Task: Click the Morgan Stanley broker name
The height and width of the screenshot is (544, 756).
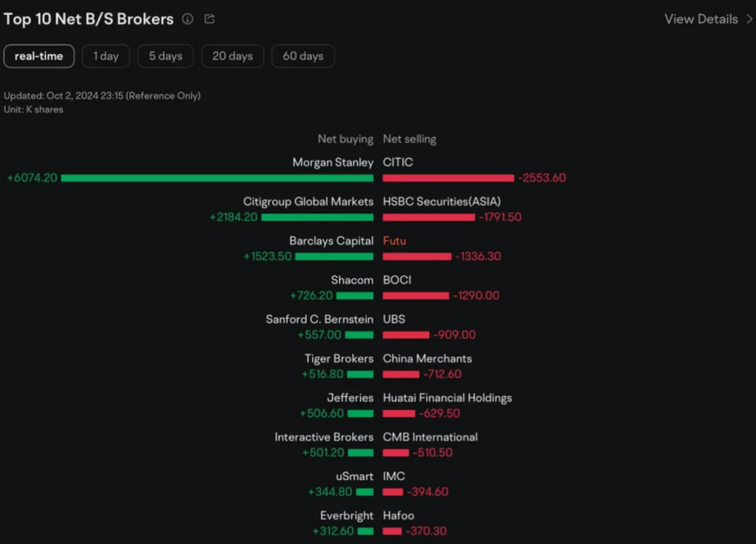Action: [x=333, y=163]
